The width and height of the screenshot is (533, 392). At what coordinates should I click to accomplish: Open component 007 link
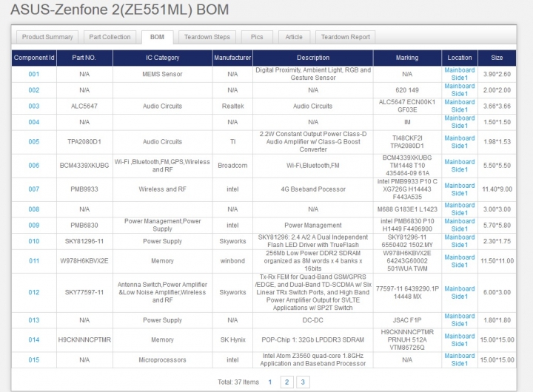pos(33,189)
